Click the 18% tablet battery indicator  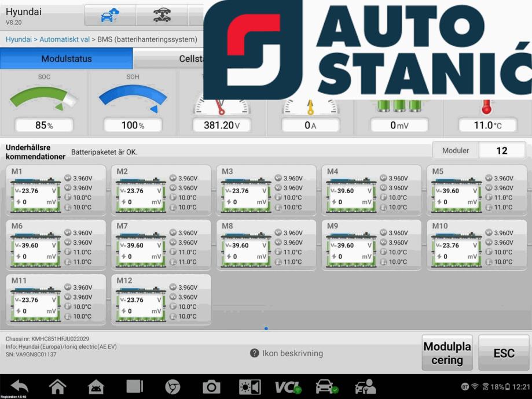pos(500,387)
